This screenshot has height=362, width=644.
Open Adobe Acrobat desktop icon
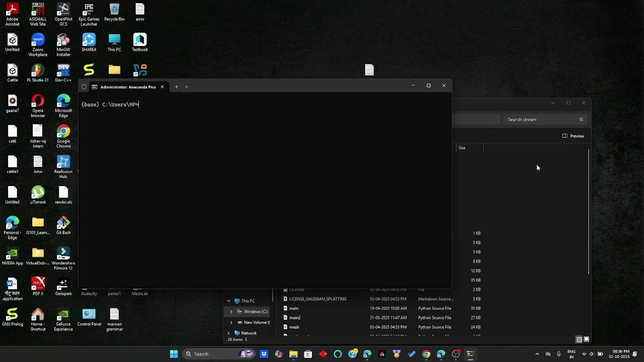click(12, 15)
